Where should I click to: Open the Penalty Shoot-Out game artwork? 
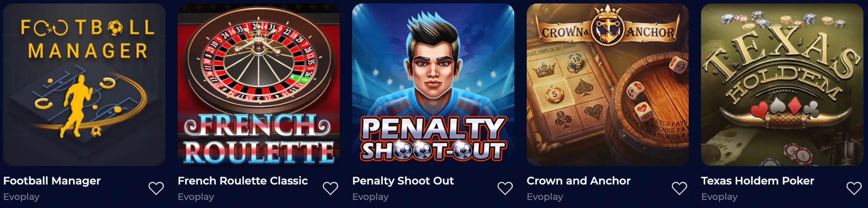[433, 85]
